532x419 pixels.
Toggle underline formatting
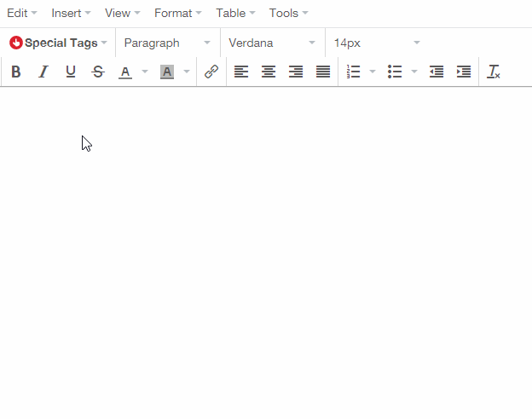coord(71,72)
